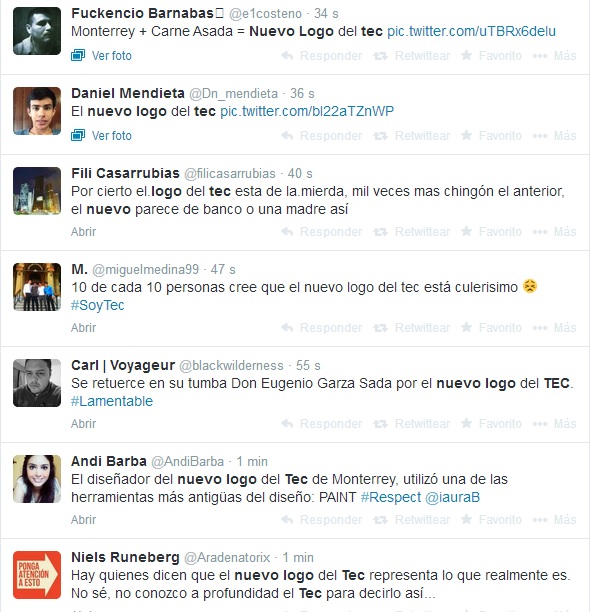Open the #SoyTec hashtag link
The image size is (590, 612).
pyautogui.click(x=98, y=305)
